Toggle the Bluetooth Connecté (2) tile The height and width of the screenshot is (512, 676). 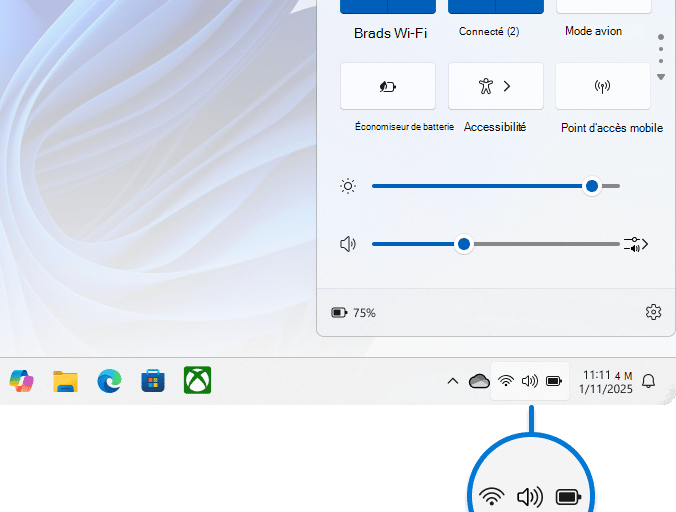472,6
